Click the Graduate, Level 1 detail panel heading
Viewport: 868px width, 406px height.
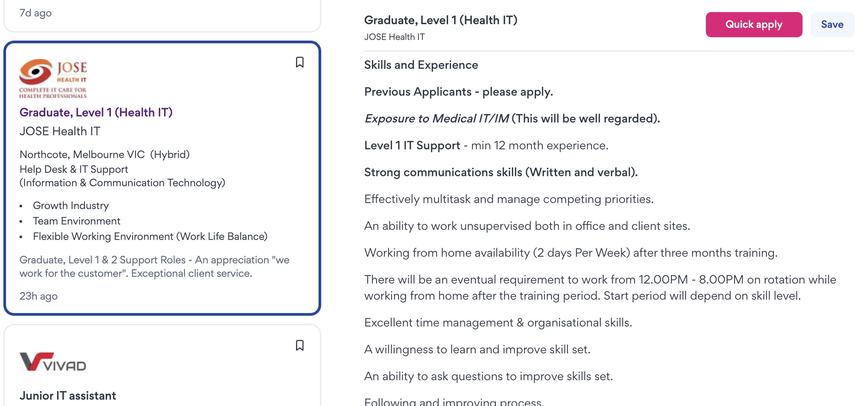441,20
